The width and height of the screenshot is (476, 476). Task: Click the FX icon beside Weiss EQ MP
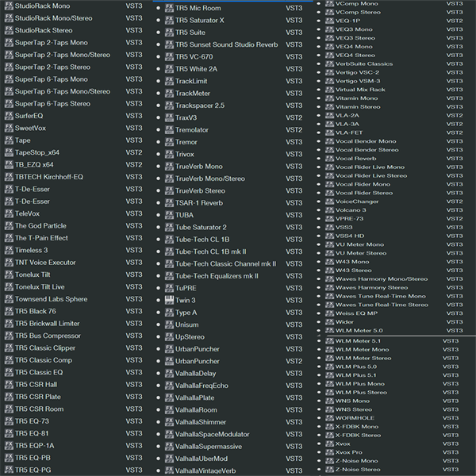click(330, 313)
